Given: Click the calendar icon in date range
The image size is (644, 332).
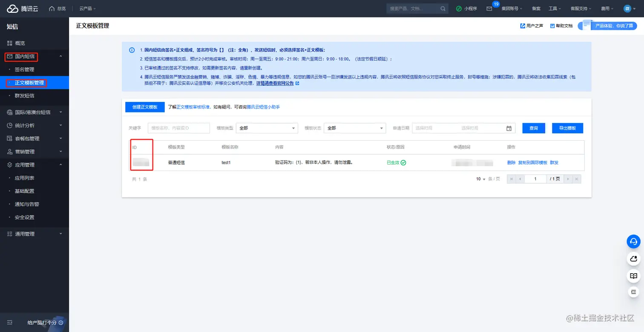Looking at the screenshot, I should tap(509, 128).
